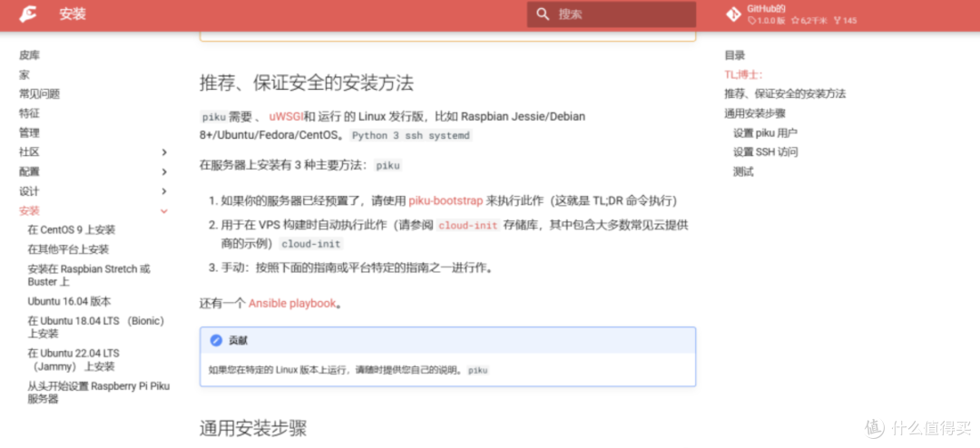This screenshot has width=980, height=448.
Task: Click the search input field
Action: [612, 14]
